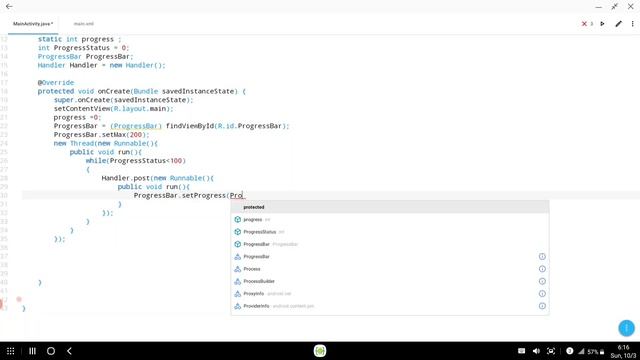
Task: Pick 'ProcessBuilder' class suggestion
Action: pos(390,281)
